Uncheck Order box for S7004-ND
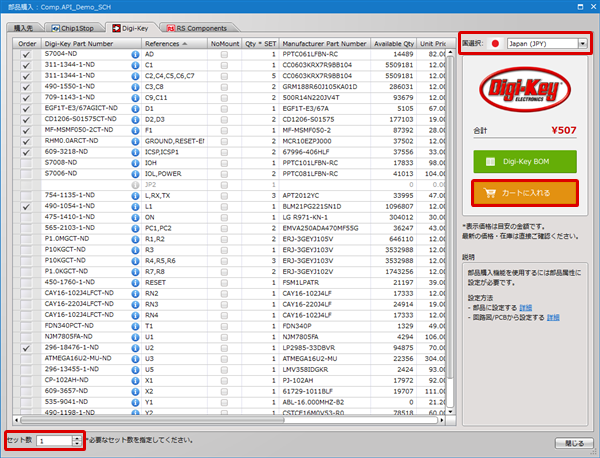This screenshot has height=458, width=600. tap(26, 54)
